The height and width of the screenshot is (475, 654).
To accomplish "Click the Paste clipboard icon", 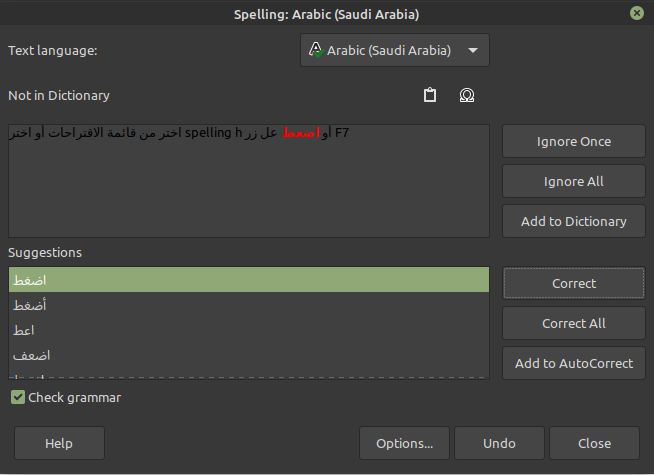I will pyautogui.click(x=430, y=96).
